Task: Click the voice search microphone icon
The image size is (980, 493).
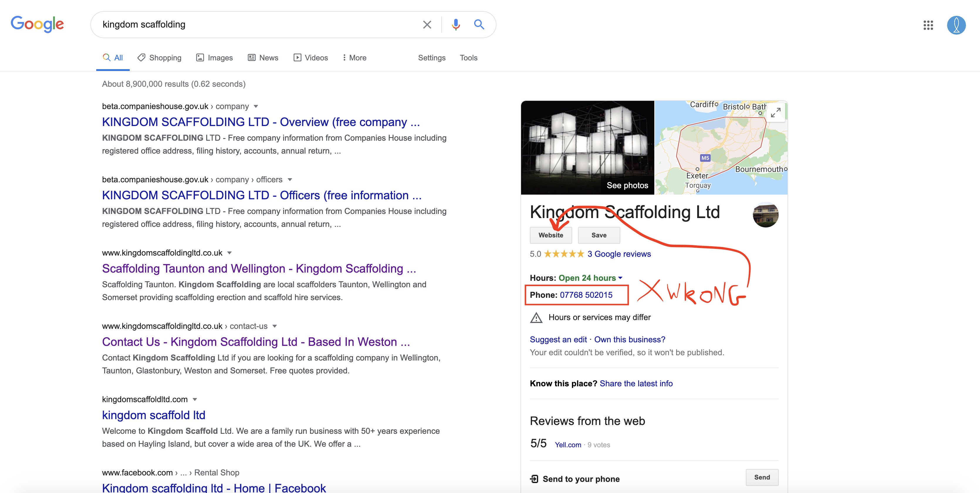Action: pyautogui.click(x=455, y=25)
